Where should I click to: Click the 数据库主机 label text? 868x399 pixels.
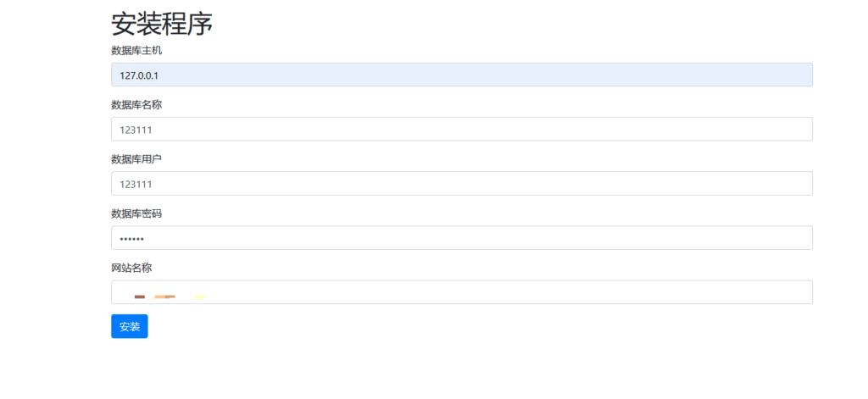pyautogui.click(x=136, y=51)
